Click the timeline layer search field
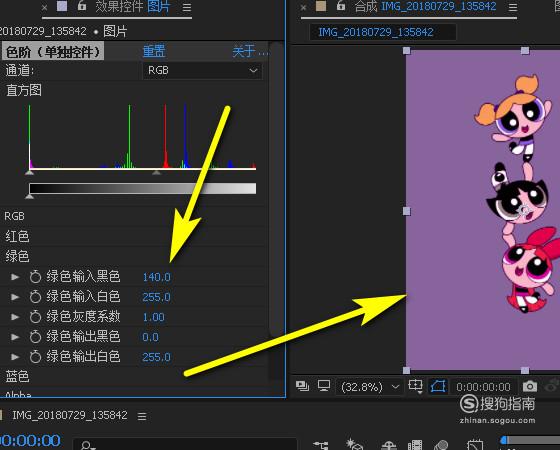Screen dimensions: 560x450 click(x=185, y=444)
